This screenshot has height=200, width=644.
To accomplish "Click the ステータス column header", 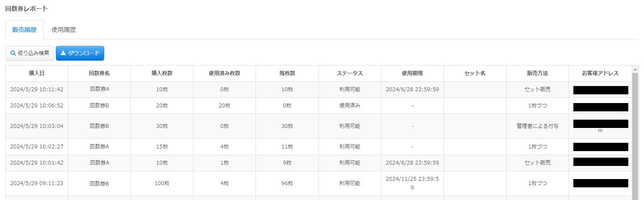I will (350, 73).
